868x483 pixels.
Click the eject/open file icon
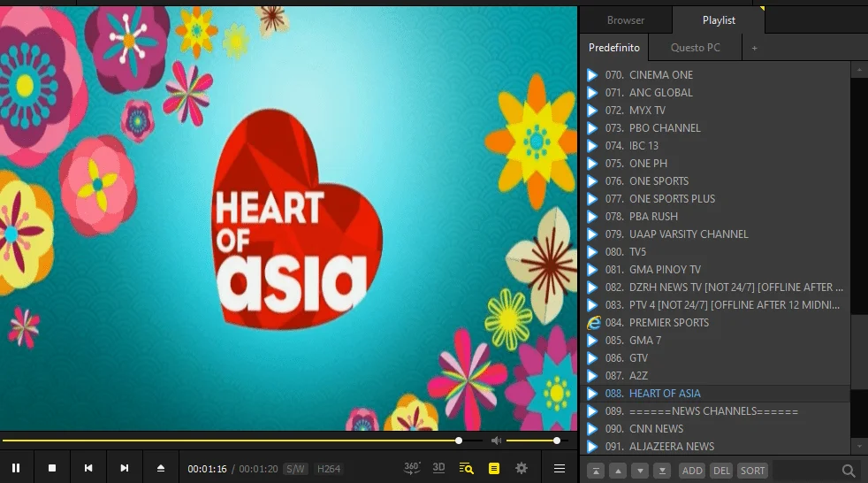(161, 468)
